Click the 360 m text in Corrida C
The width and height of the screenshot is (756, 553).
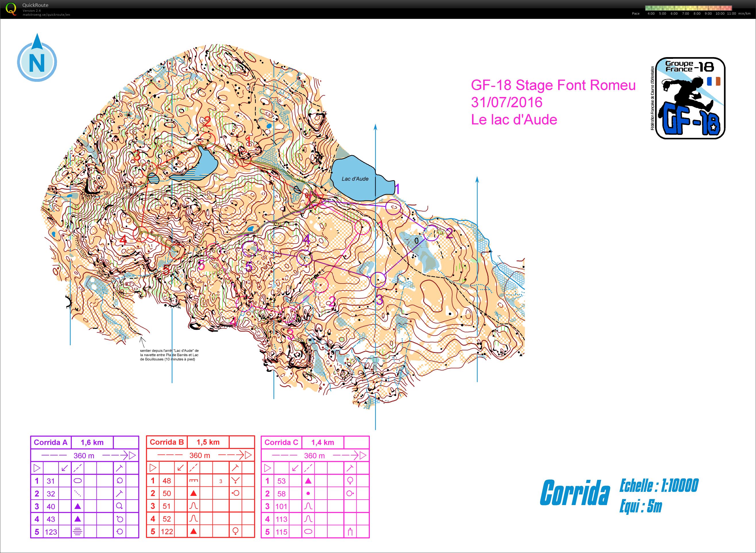click(x=314, y=456)
